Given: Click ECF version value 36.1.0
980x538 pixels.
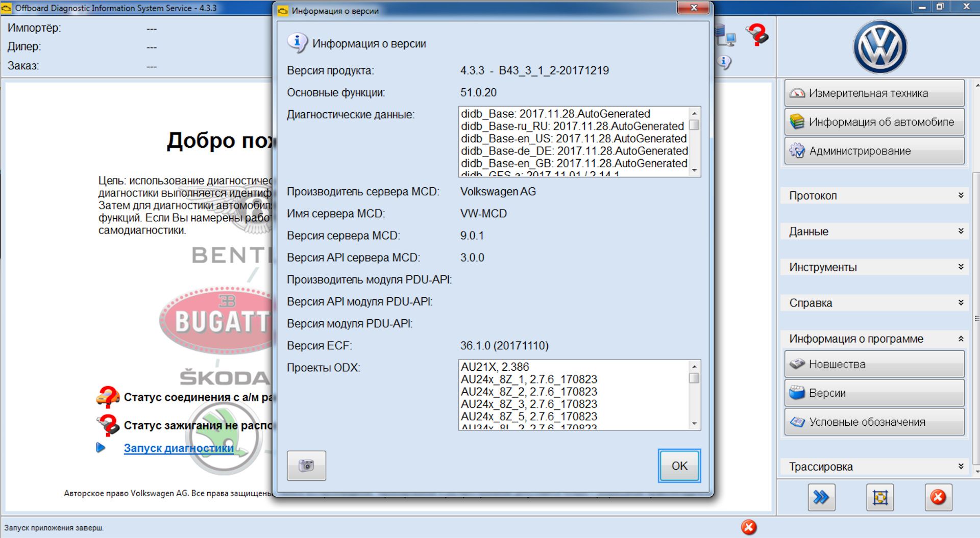Looking at the screenshot, I should [x=504, y=346].
